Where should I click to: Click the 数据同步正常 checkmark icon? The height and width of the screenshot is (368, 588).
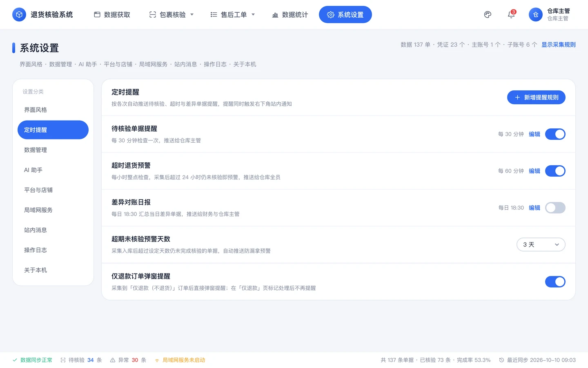point(15,360)
